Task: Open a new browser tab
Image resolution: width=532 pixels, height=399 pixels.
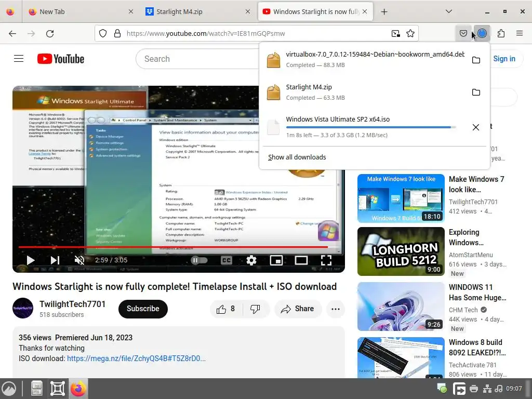Action: pos(384,11)
